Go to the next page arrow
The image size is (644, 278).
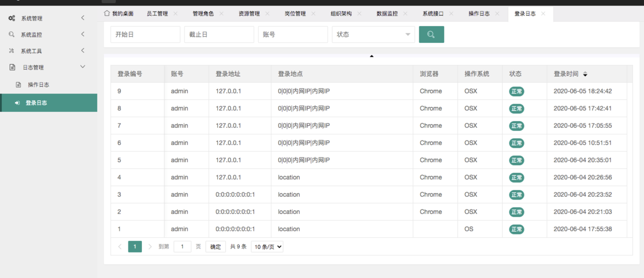tap(150, 246)
